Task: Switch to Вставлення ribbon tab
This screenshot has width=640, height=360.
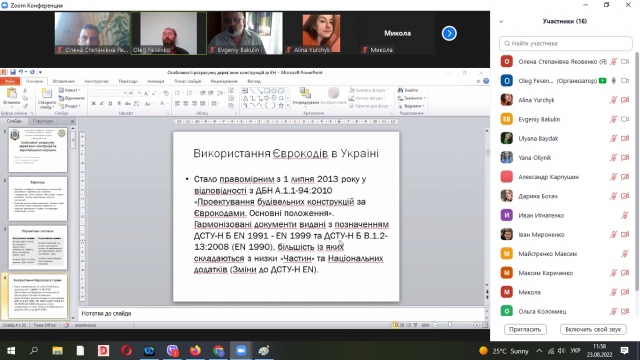Action: point(64,81)
